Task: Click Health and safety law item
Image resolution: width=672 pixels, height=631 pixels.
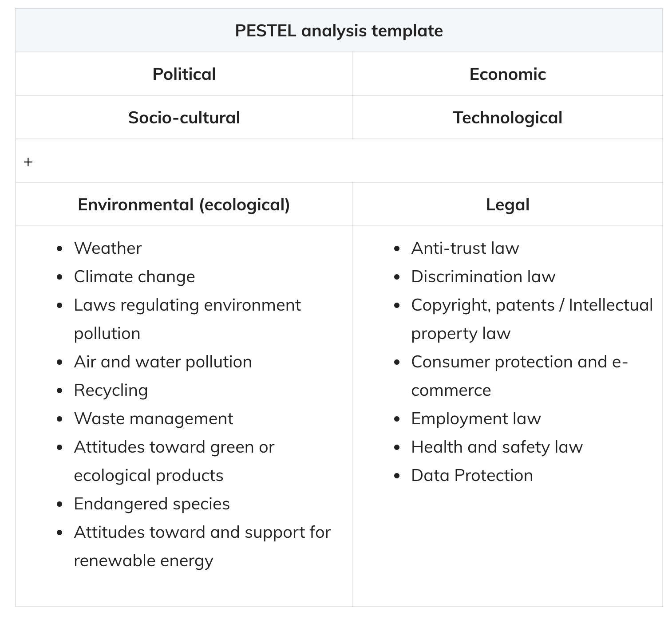Action: pos(497,447)
